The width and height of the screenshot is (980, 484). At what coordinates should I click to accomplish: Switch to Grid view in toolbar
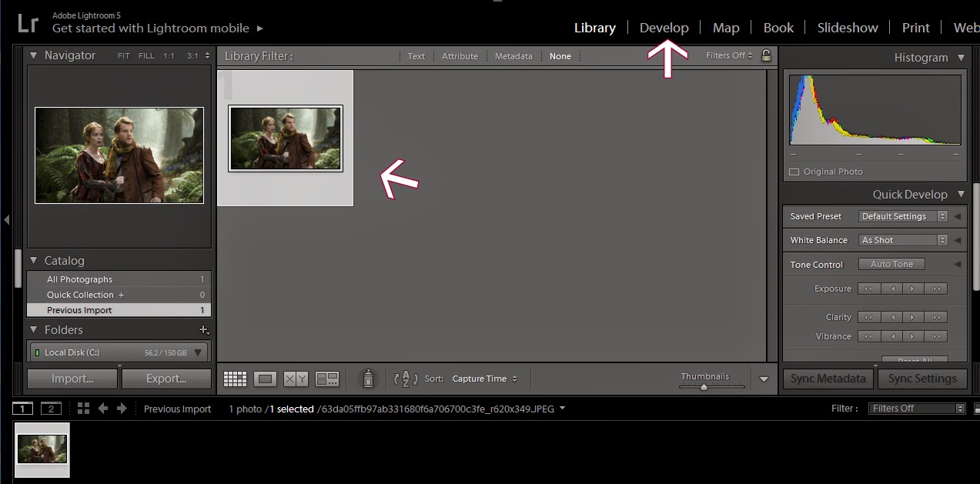[x=235, y=379]
